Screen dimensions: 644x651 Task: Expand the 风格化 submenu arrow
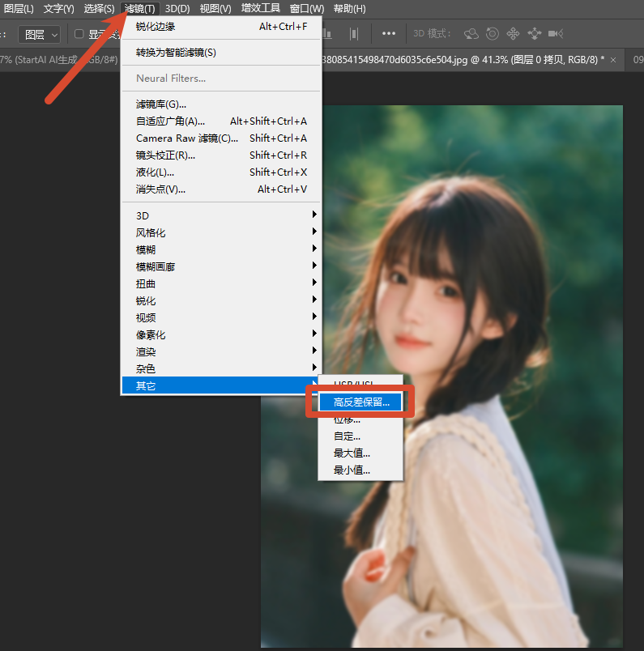pos(314,232)
